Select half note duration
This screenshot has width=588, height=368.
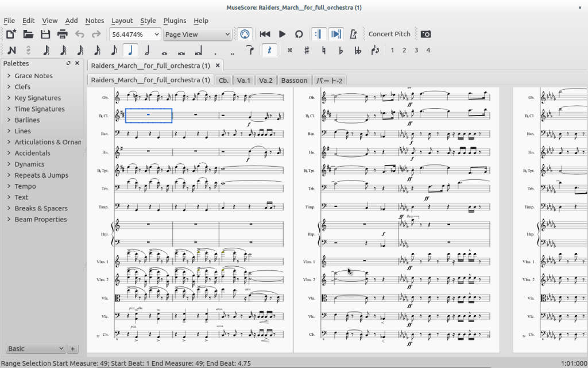(148, 51)
